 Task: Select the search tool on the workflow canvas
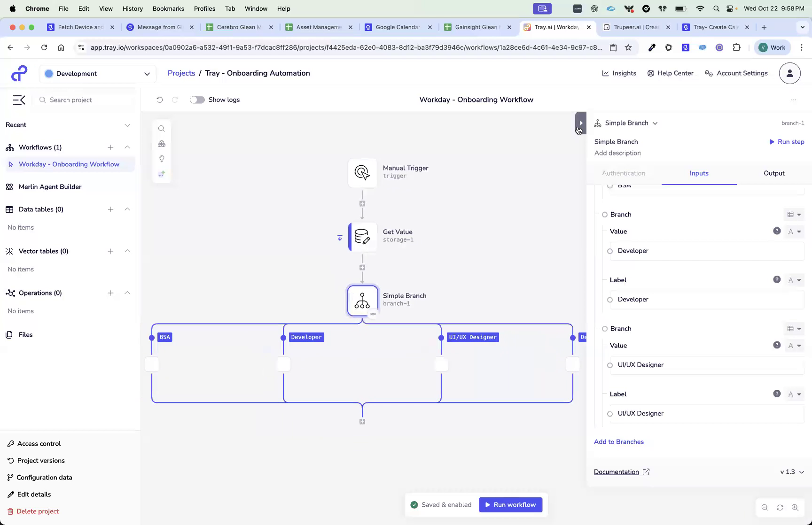162,128
